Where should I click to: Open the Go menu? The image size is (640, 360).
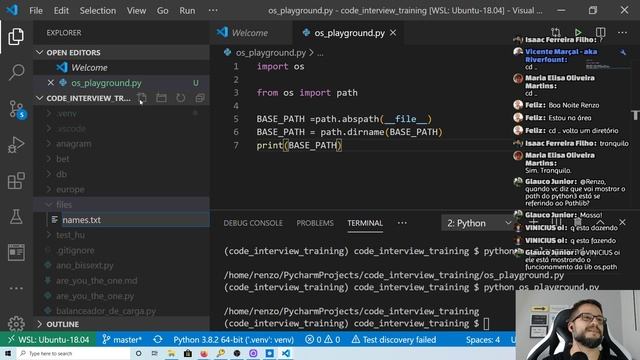[162, 11]
